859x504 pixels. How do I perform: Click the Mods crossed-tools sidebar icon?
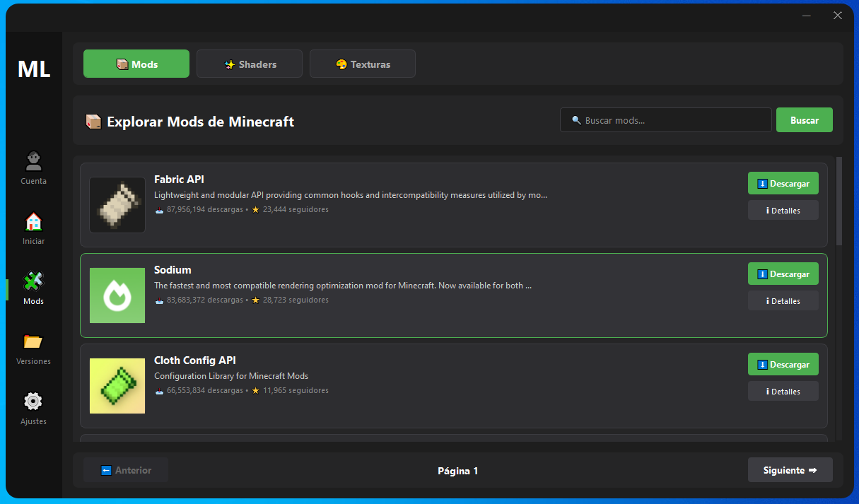(33, 281)
